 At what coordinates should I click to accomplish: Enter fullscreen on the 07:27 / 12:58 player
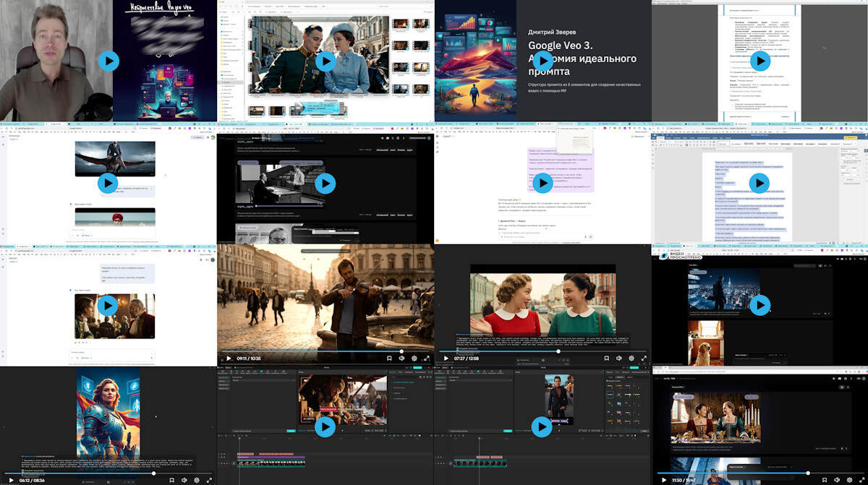(x=644, y=359)
